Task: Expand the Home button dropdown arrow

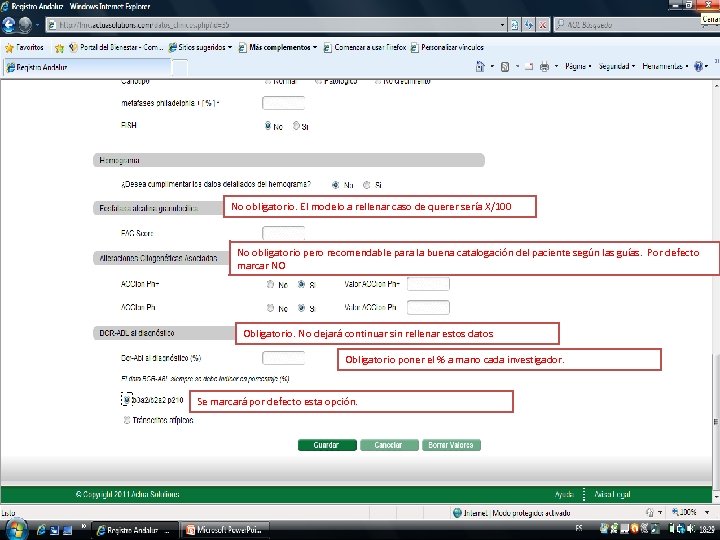Action: pyautogui.click(x=492, y=67)
